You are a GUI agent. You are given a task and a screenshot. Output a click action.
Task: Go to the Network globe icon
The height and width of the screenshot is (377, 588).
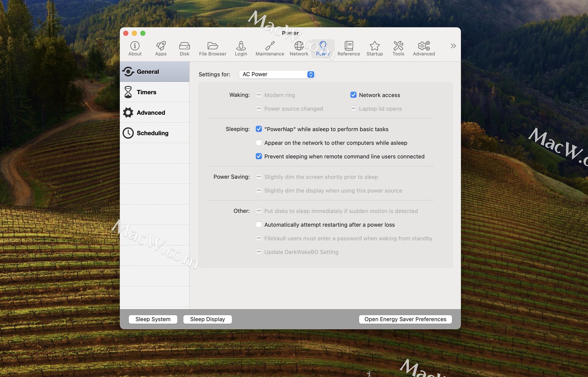(x=299, y=48)
